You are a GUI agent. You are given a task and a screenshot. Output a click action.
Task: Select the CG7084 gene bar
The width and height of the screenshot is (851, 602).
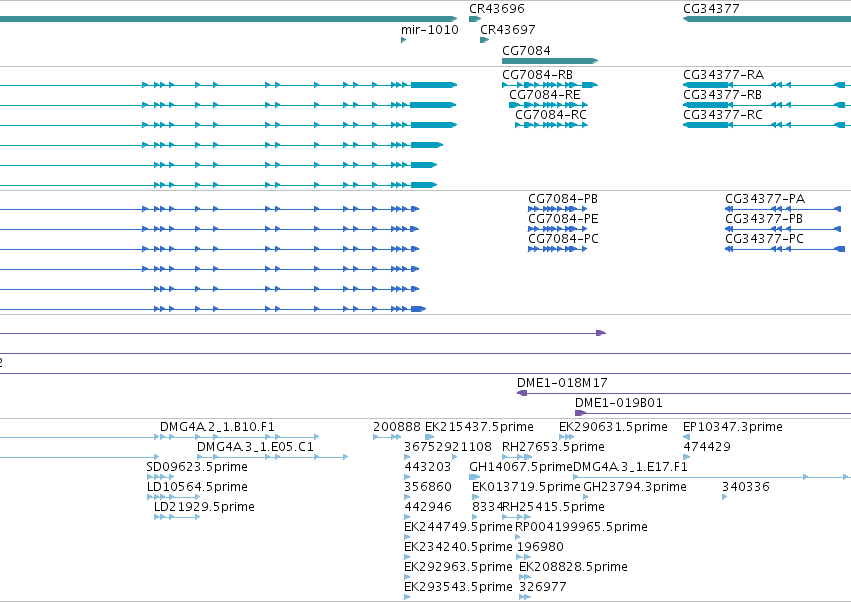pos(550,61)
